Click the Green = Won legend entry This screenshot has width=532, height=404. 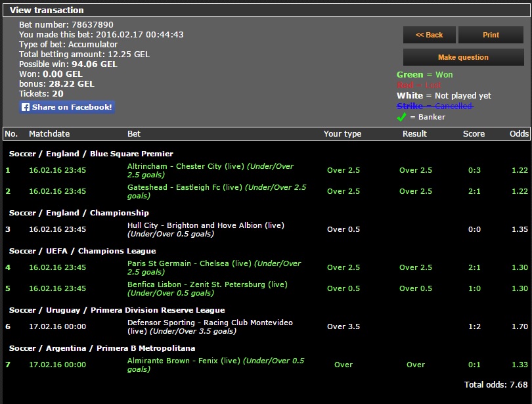coord(425,75)
